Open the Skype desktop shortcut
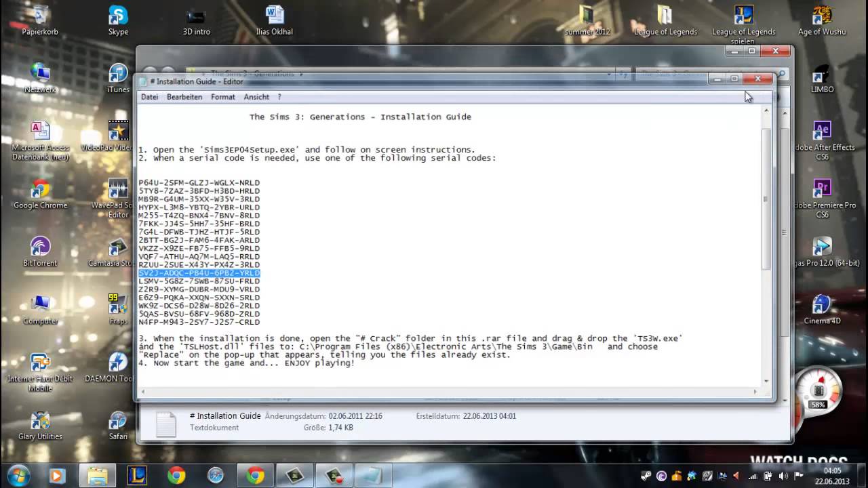The image size is (868, 488). 118,20
